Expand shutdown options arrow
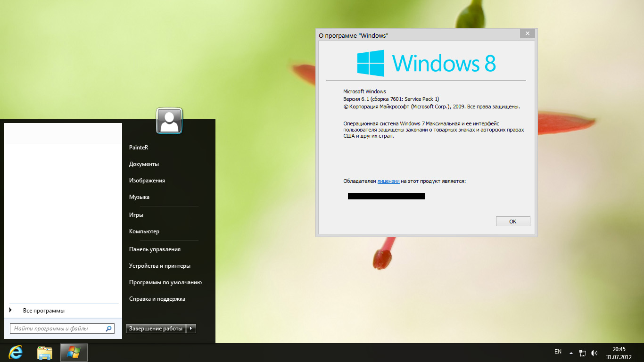Viewport: 644px width, 362px height. (x=191, y=329)
